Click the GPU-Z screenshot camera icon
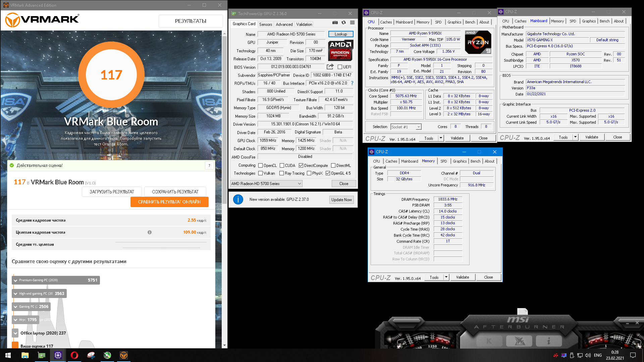Screen dimensions: 644x362 (x=335, y=22)
